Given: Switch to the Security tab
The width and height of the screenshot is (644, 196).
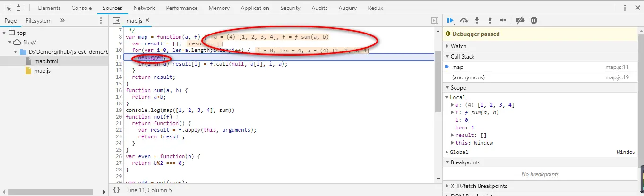Looking at the screenshot, I should click(x=290, y=8).
